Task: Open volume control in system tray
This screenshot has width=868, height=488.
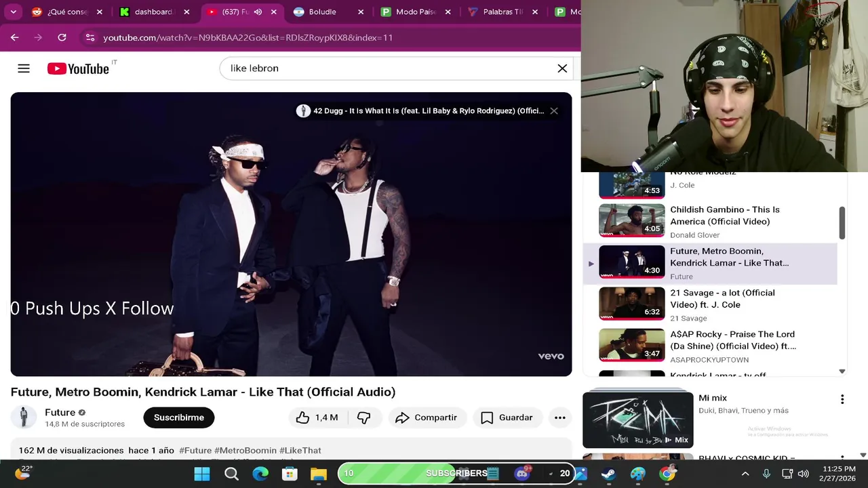Action: click(803, 474)
